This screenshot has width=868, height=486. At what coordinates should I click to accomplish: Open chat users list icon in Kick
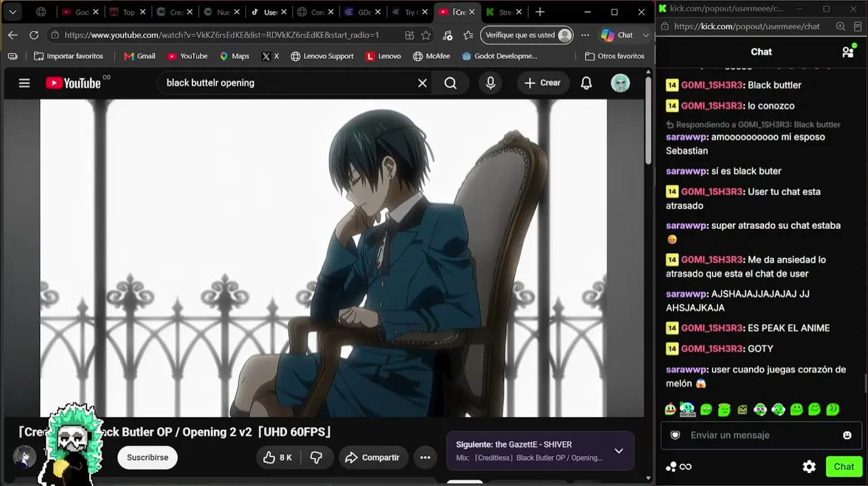pos(848,52)
